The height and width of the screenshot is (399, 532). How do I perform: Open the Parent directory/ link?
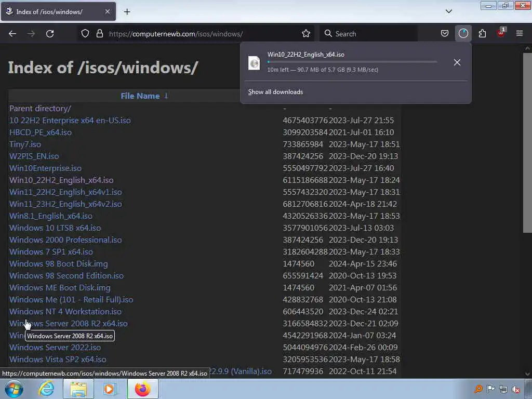coord(40,109)
